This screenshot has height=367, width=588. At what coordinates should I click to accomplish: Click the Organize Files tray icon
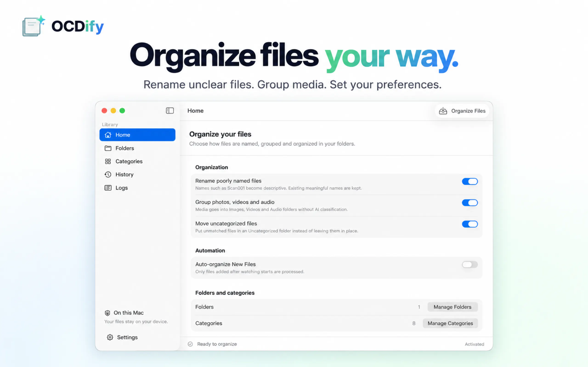tap(443, 111)
